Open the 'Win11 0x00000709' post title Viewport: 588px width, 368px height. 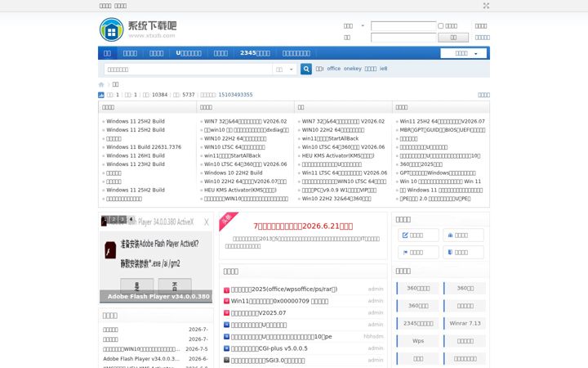pos(279,301)
